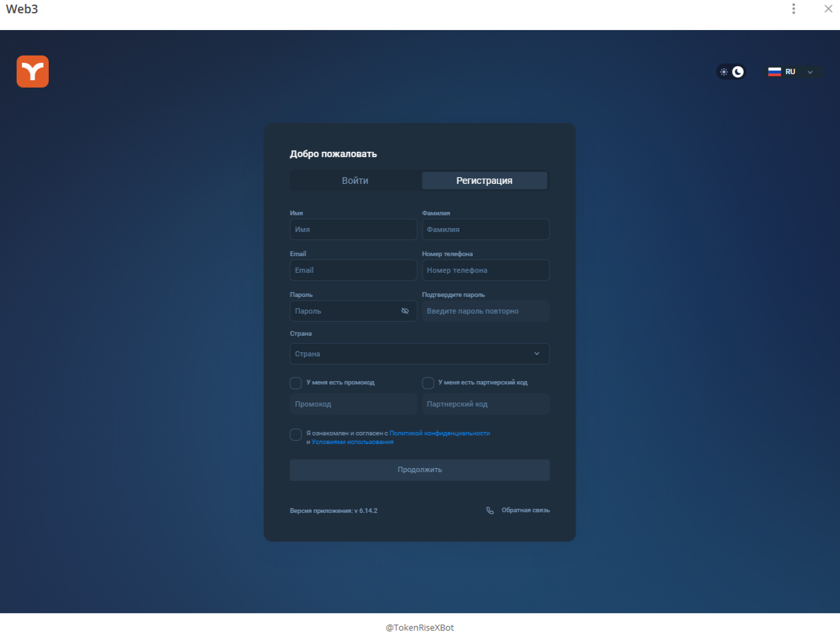Click the Russian flag icon
Viewport: 840px width, 634px height.
tap(774, 72)
